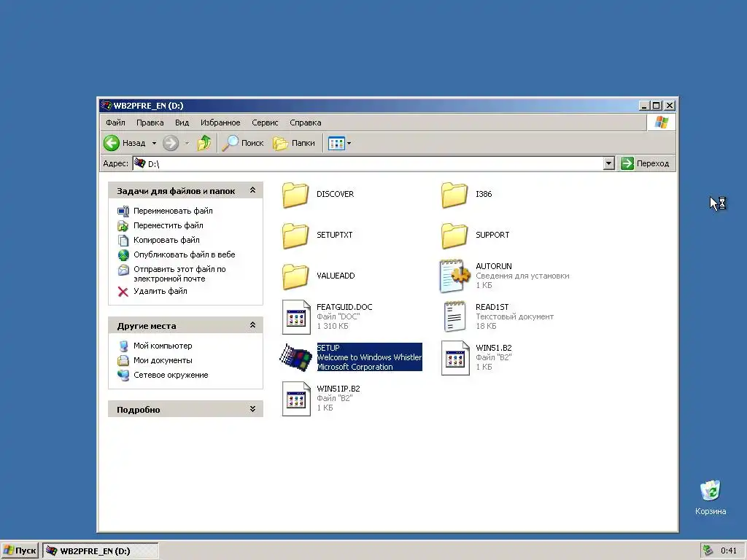Select the I386 folder icon
Screen dimensions: 747x560
coord(454,195)
